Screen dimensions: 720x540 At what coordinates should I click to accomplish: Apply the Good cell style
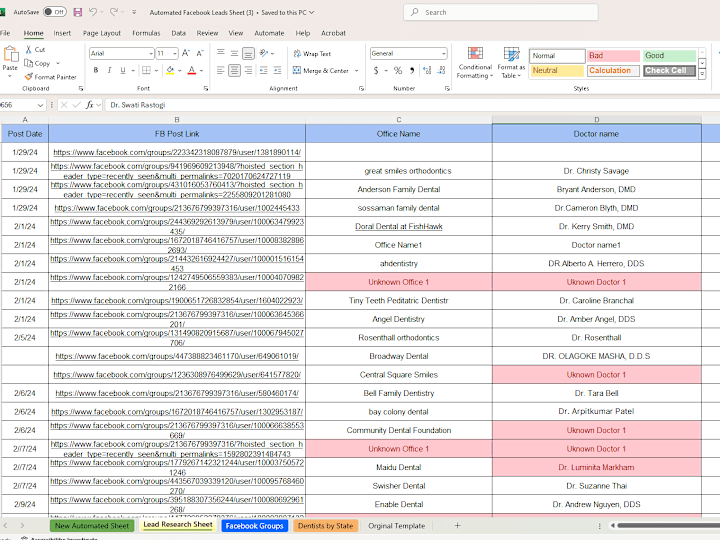click(669, 56)
